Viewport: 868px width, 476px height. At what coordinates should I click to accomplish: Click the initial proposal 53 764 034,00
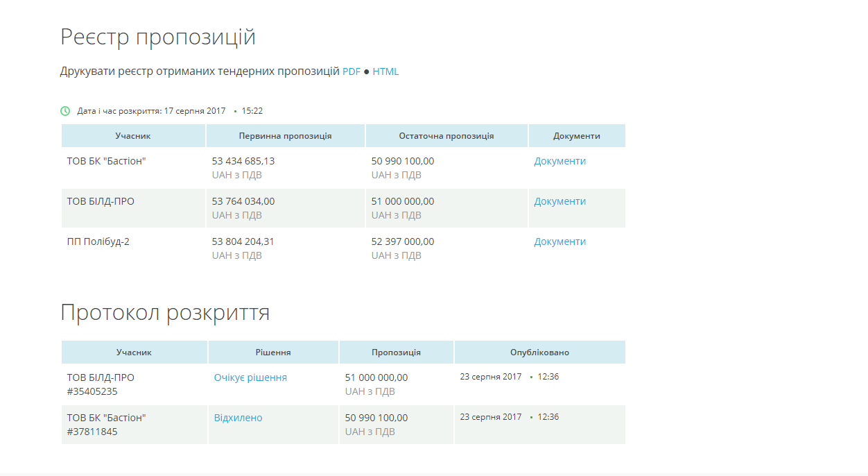coord(243,201)
